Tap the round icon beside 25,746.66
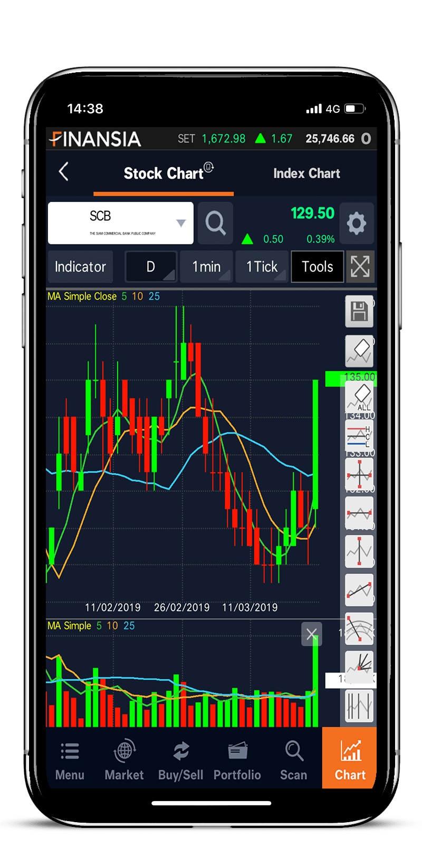Image resolution: width=422 pixels, height=868 pixels. click(x=366, y=139)
